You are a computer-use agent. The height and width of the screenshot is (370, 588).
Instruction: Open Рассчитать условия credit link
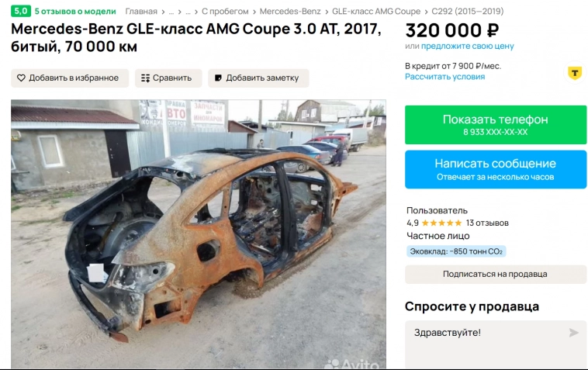(444, 77)
